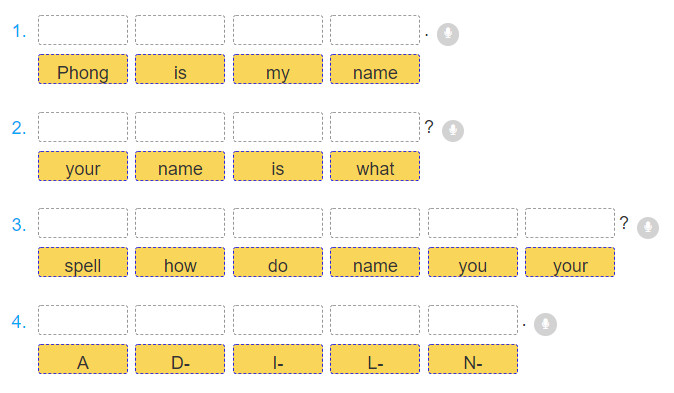Choose the 'spell' word tile

click(83, 262)
